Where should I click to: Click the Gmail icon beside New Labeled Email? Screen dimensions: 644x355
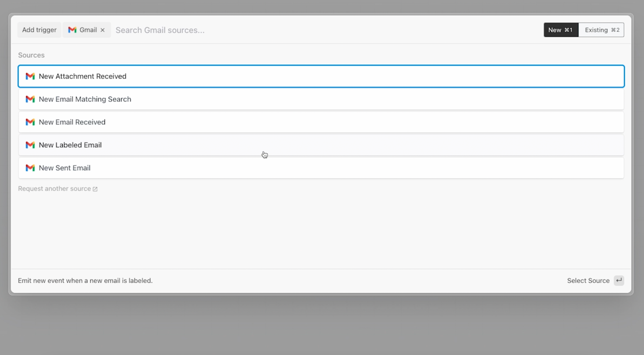pyautogui.click(x=30, y=145)
